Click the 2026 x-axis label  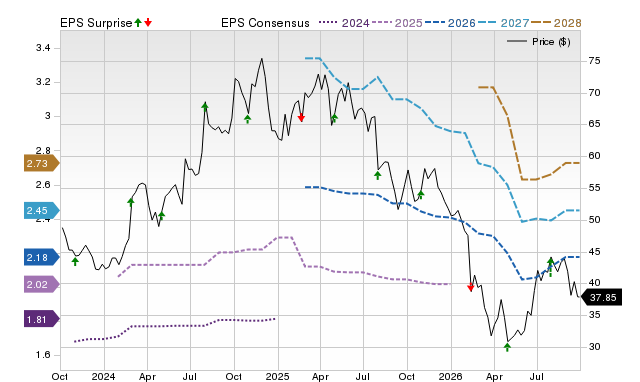(x=450, y=376)
